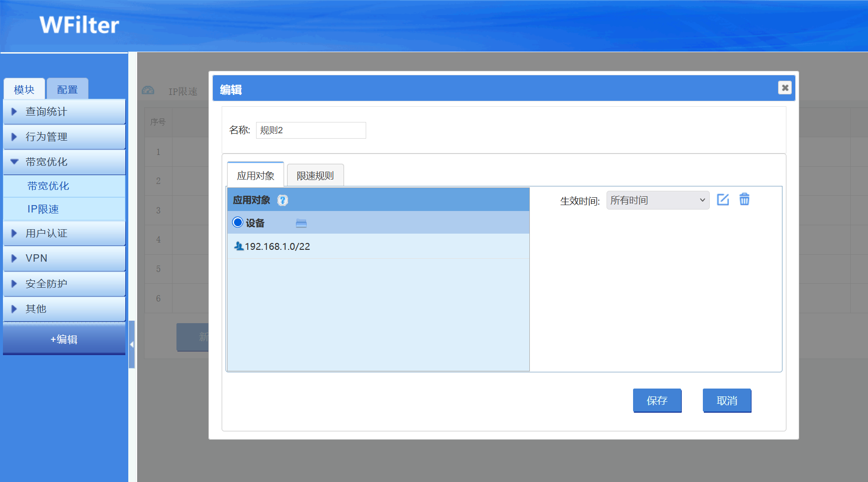
Task: Open the IP限速 submenu item
Action: pos(43,210)
